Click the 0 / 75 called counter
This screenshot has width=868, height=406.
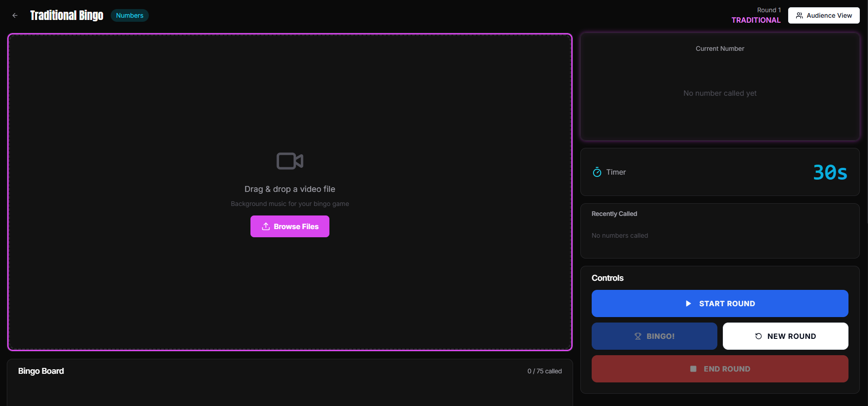(544, 371)
